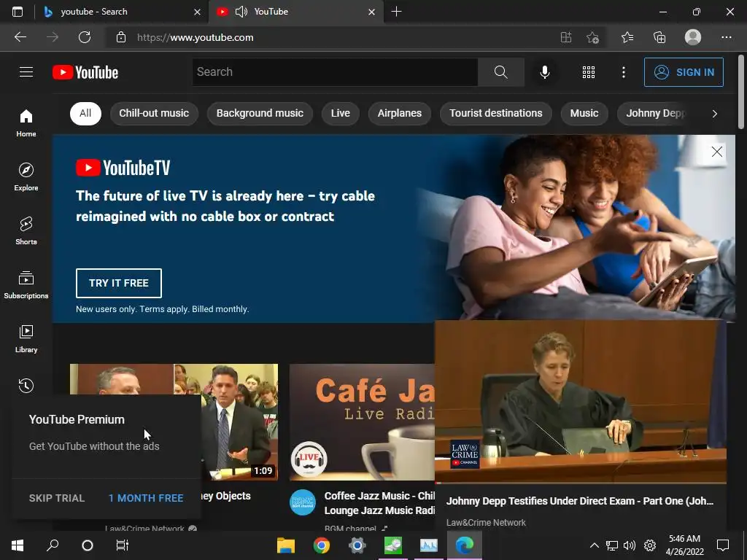Open Subscriptions in sidebar

pyautogui.click(x=26, y=285)
